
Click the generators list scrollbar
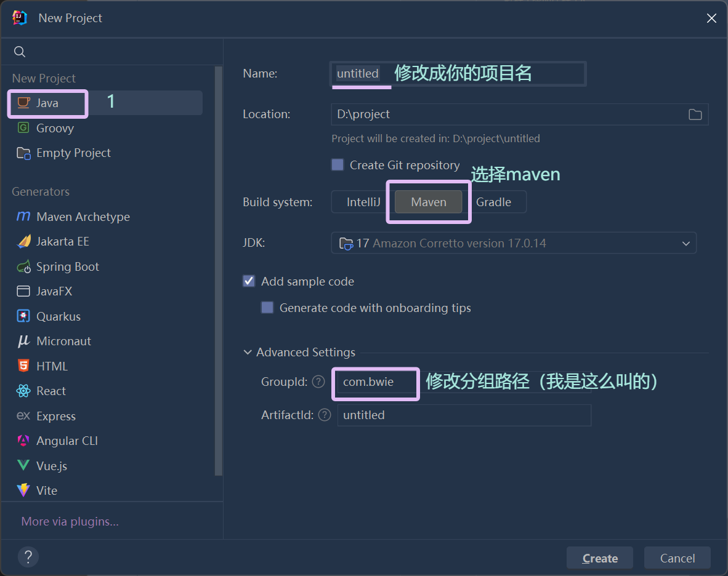tap(219, 271)
